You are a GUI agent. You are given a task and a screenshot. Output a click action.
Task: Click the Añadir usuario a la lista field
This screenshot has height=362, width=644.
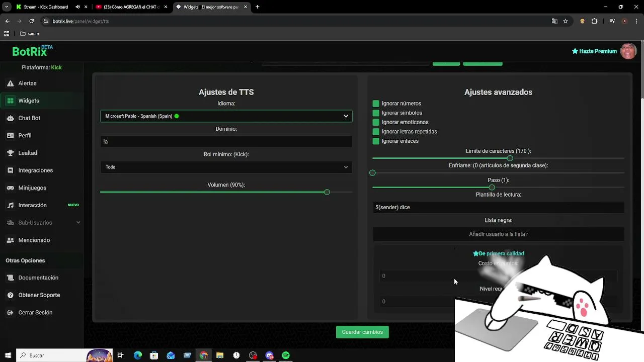(x=498, y=234)
